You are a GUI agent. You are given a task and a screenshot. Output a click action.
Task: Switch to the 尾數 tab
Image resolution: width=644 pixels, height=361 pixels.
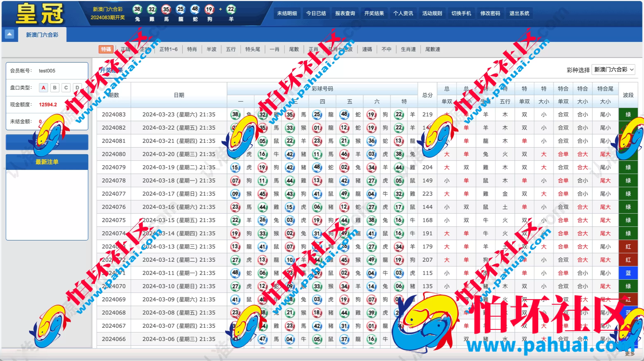coord(294,49)
